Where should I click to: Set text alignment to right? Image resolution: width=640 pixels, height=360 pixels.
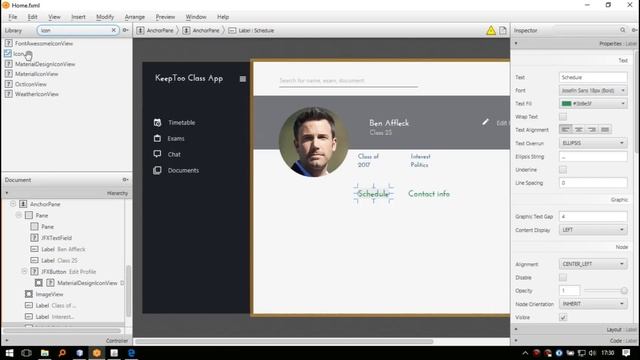(592, 129)
